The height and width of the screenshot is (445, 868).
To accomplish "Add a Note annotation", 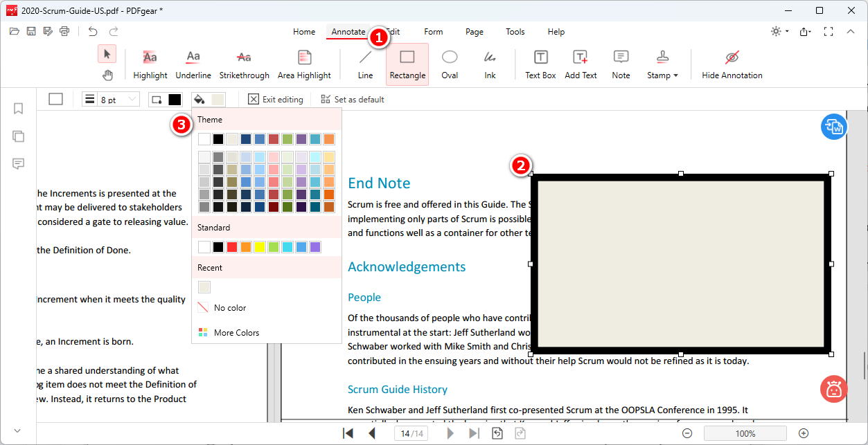I will [x=620, y=62].
